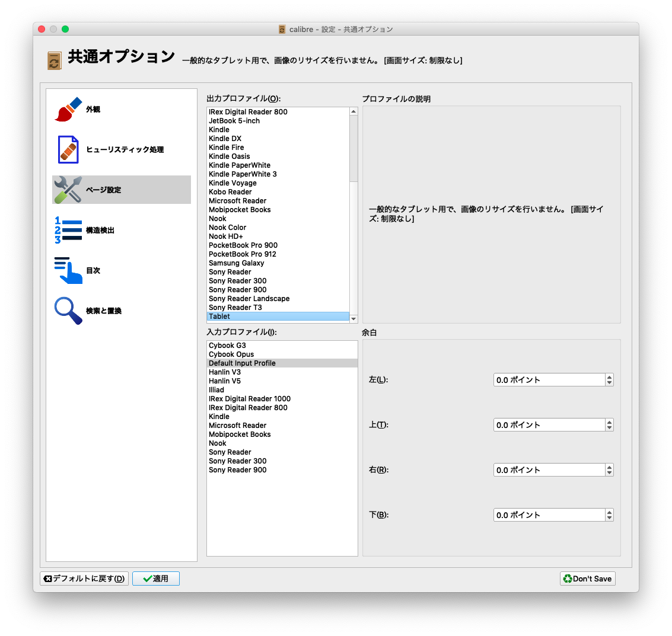
Task: Click the calibre book icon beside 共通オプション
Action: click(55, 60)
